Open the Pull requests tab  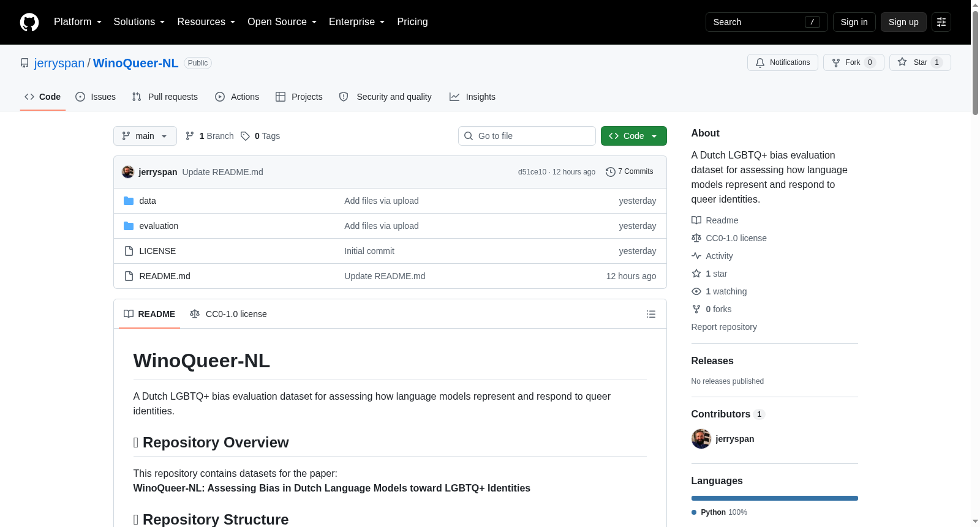(x=165, y=97)
